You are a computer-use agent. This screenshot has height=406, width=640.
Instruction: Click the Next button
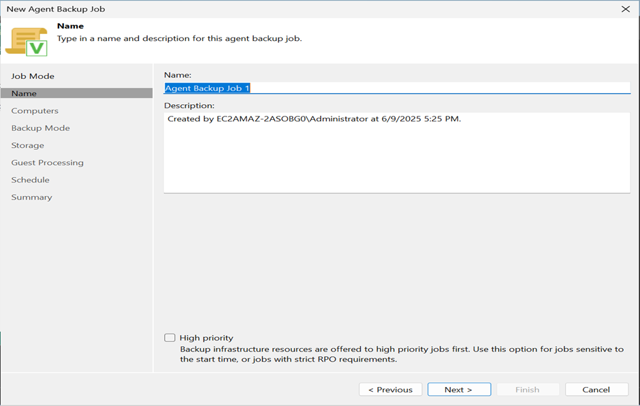[x=459, y=390]
